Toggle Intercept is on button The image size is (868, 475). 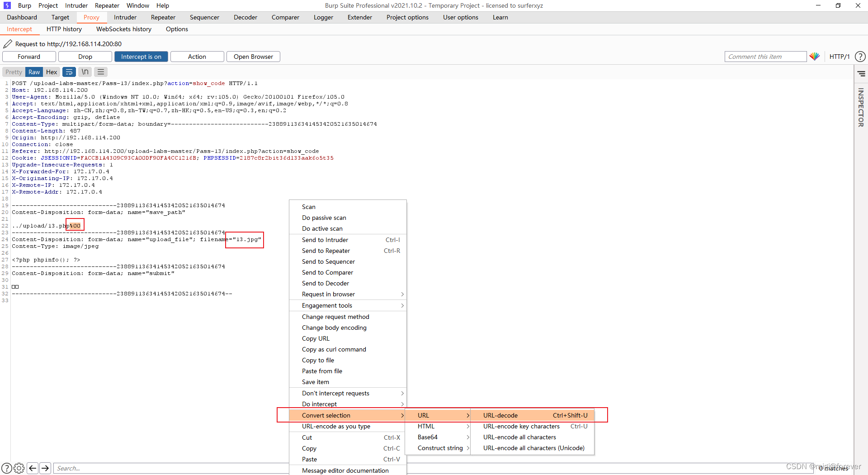click(141, 57)
